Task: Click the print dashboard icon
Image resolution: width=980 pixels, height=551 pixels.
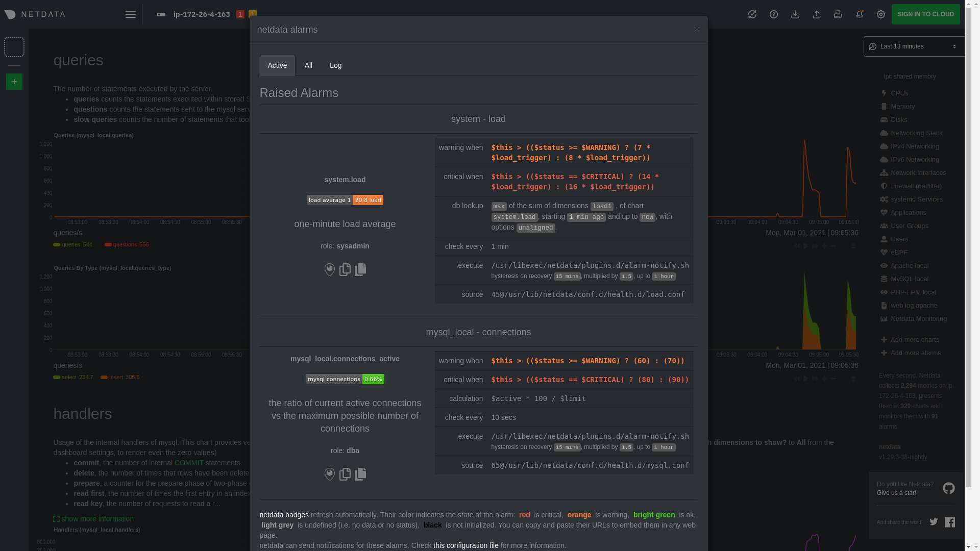Action: [x=838, y=14]
